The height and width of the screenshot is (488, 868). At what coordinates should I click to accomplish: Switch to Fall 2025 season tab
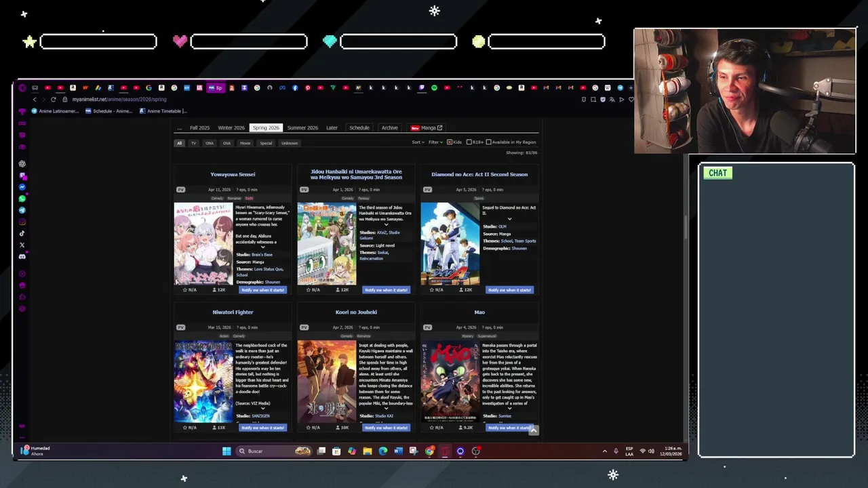coord(199,128)
